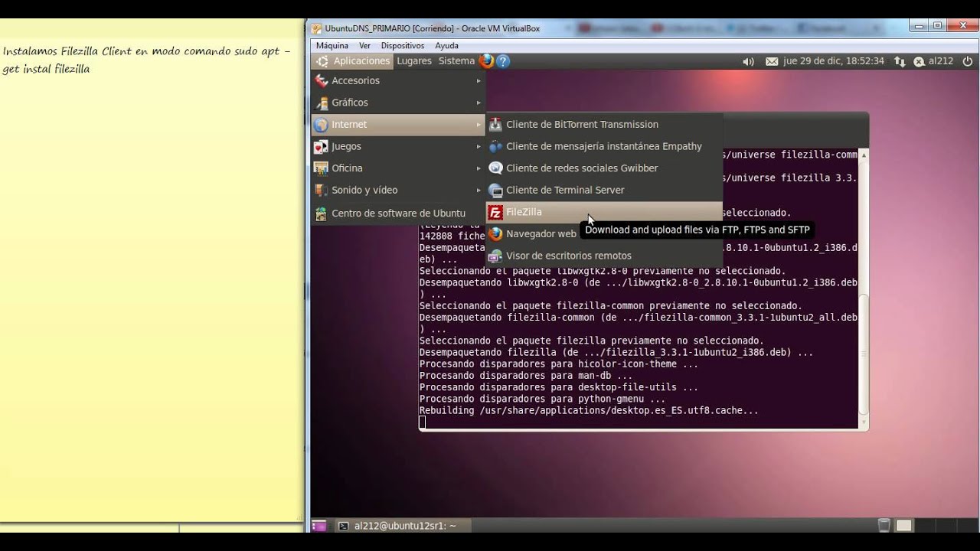Click the Ubuntu Software Center bag icon
Image resolution: width=980 pixels, height=551 pixels.
tap(321, 214)
